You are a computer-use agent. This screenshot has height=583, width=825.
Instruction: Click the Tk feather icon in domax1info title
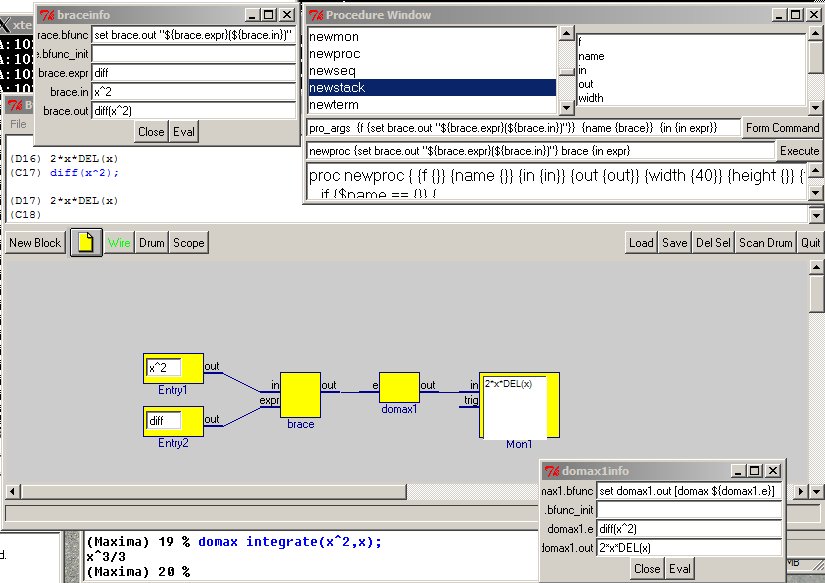(x=552, y=471)
